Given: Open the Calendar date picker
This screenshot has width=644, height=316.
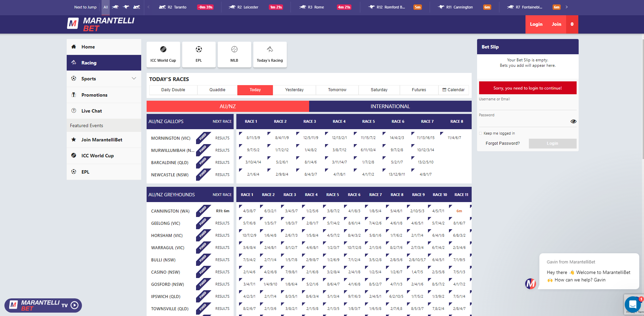Looking at the screenshot, I should pos(453,90).
